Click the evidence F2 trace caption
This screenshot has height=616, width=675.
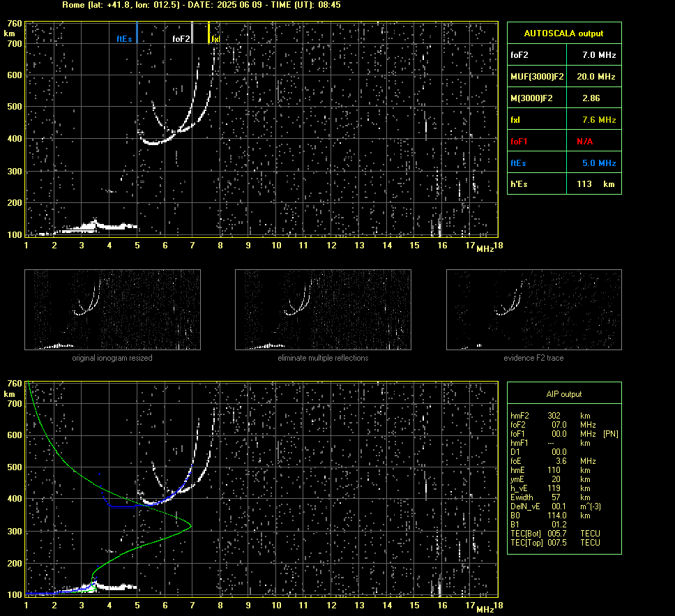coord(534,358)
